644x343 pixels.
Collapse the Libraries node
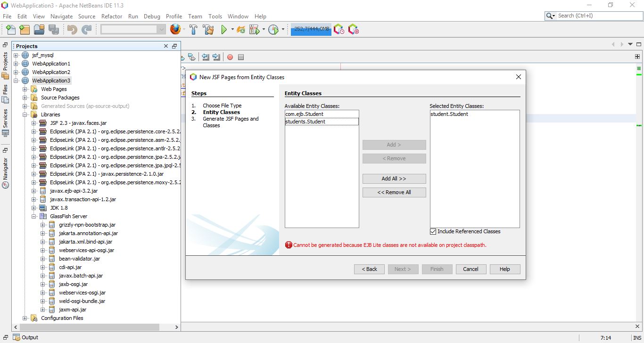click(x=25, y=114)
